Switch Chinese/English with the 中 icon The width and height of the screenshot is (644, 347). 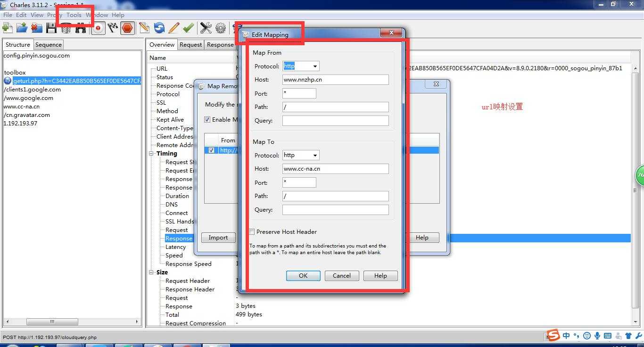[x=566, y=336]
